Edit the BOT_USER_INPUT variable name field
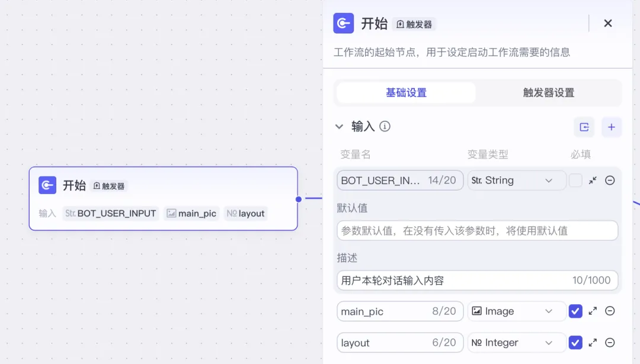Screen dimensions: 640x364 coord(400,180)
